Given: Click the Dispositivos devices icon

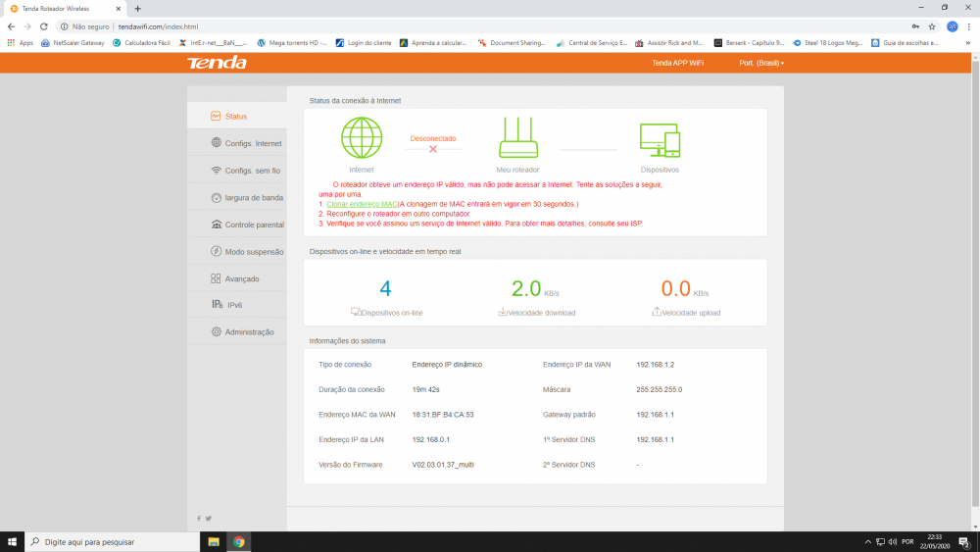Looking at the screenshot, I should 659,139.
